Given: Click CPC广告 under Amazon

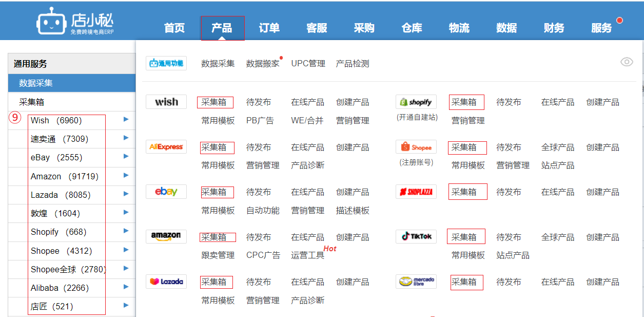Looking at the screenshot, I should [263, 255].
